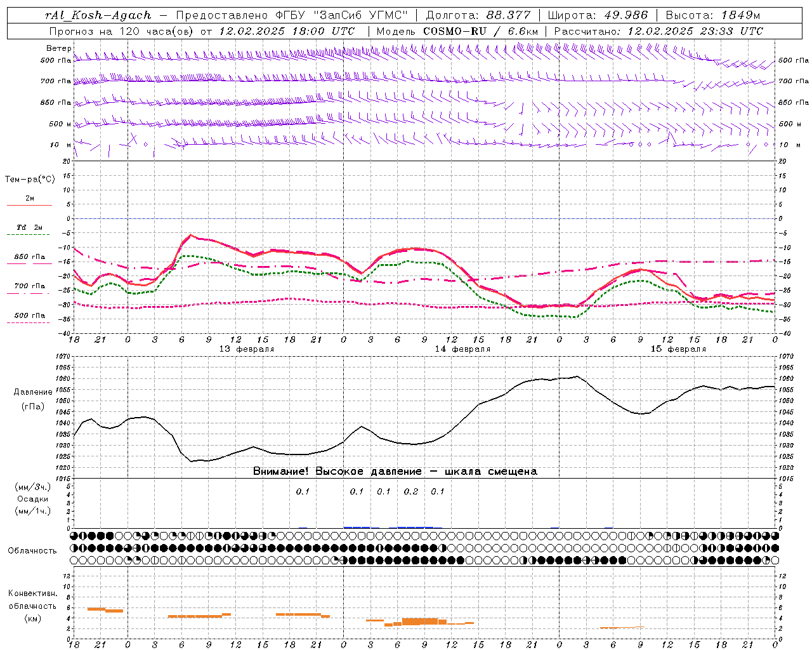Click the Высота: 1849м value
Screen dimensions: 812x650
(x=713, y=16)
